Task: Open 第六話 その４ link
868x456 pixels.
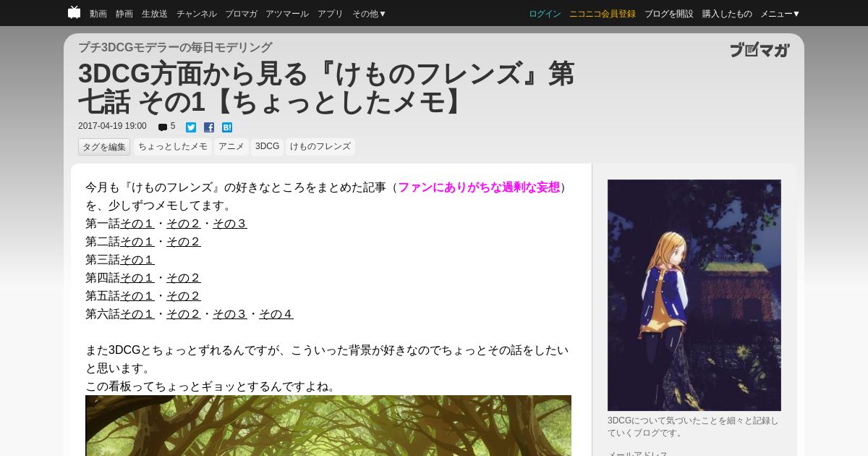Action: (276, 314)
